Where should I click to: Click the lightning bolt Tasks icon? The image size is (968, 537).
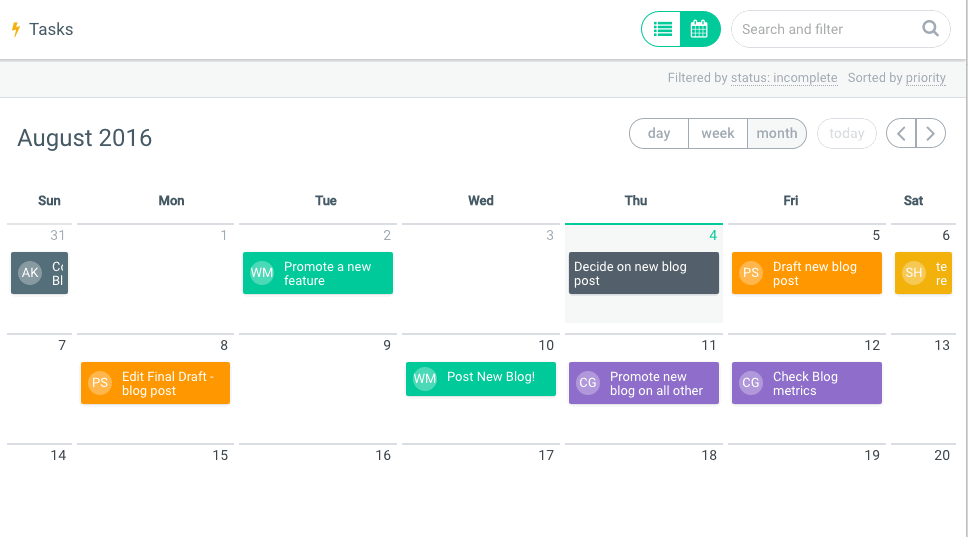(15, 29)
